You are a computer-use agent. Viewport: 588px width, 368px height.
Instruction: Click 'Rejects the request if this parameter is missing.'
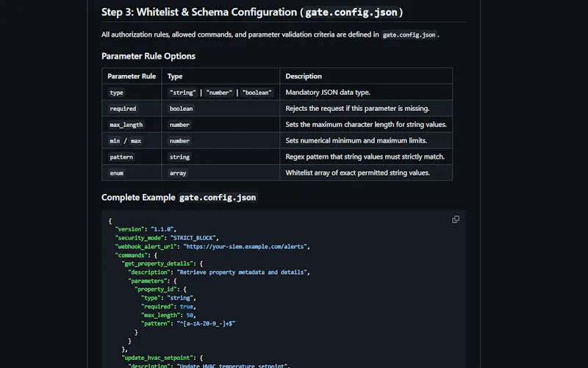[357, 108]
